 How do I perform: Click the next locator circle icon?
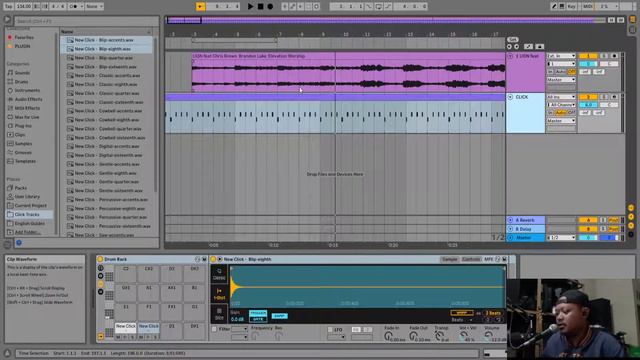click(x=517, y=47)
